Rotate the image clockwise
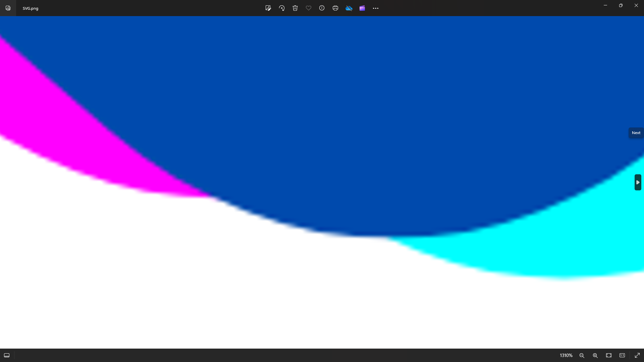Image resolution: width=644 pixels, height=362 pixels. point(282,8)
